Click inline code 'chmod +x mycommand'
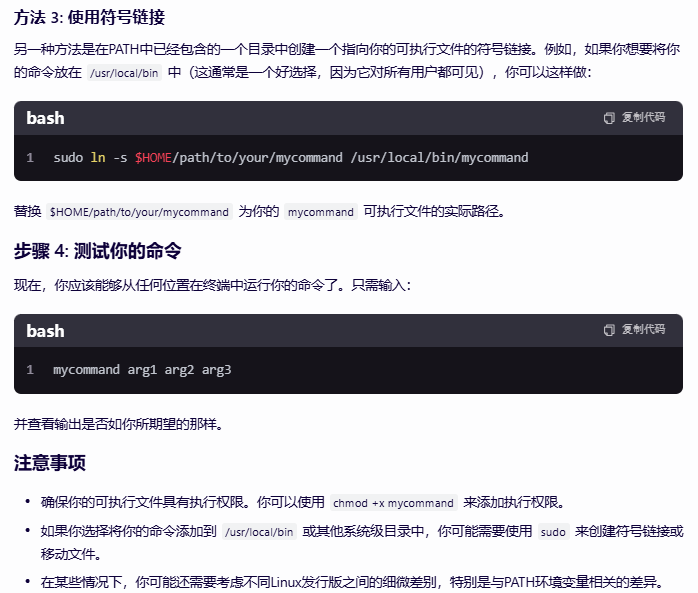 pyautogui.click(x=393, y=503)
